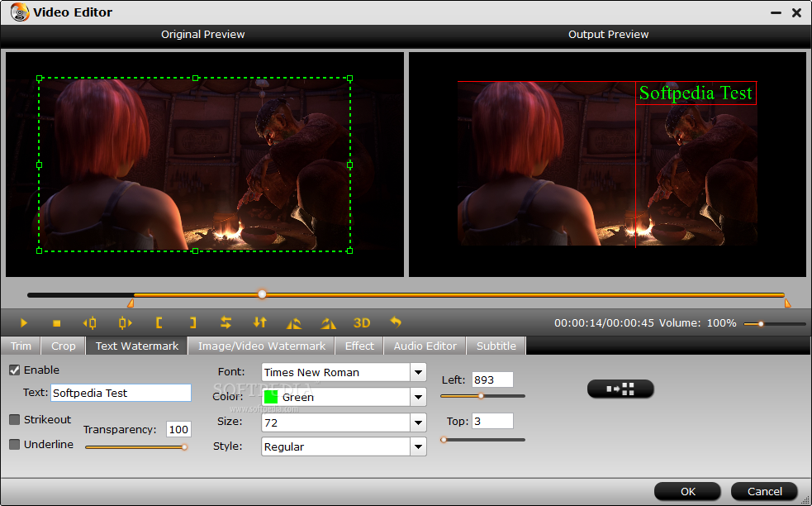Click the timeline playhead knob
This screenshot has height=506, width=812.
click(x=262, y=294)
